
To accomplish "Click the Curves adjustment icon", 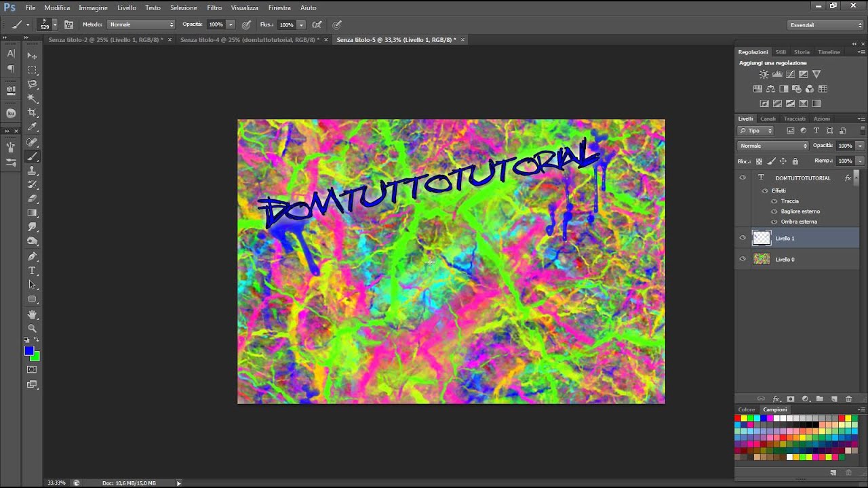I will coord(790,75).
